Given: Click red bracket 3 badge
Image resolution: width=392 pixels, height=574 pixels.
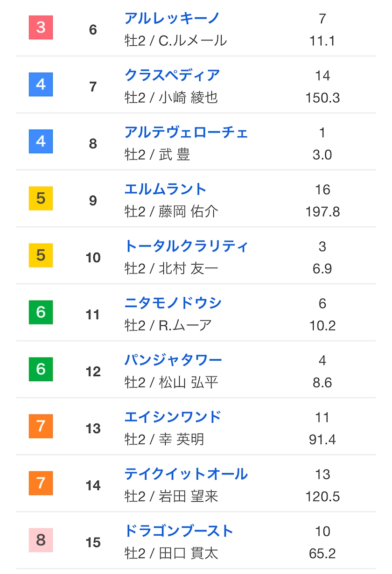Looking at the screenshot, I should (x=41, y=28).
